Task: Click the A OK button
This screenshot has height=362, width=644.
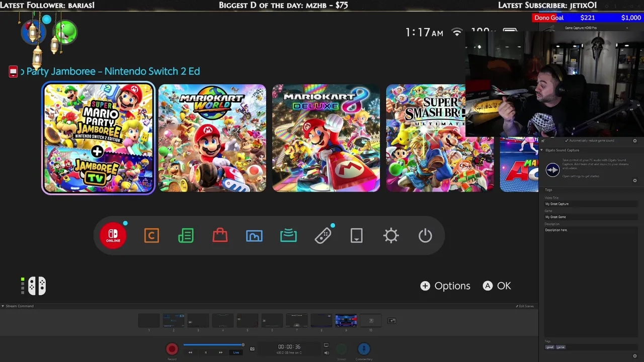Action: coord(497,286)
